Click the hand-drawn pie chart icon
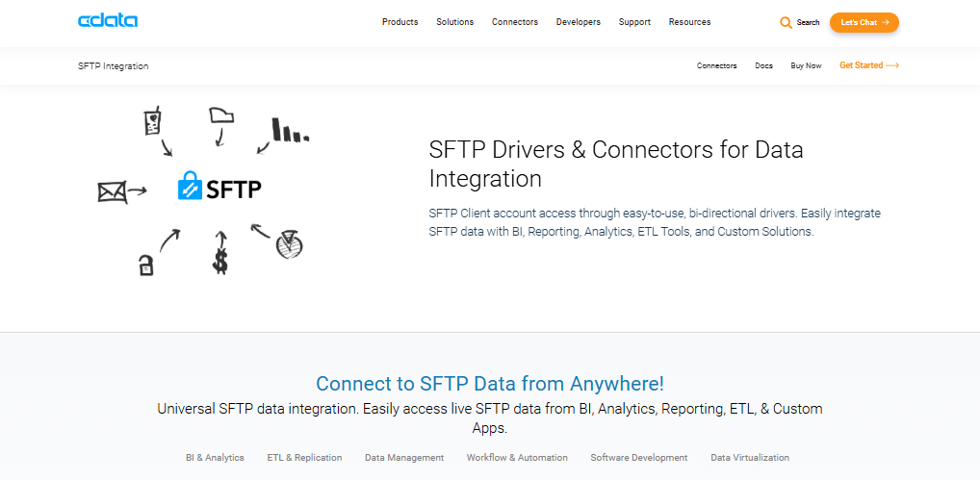Viewport: 980px width, 480px height. click(x=290, y=246)
